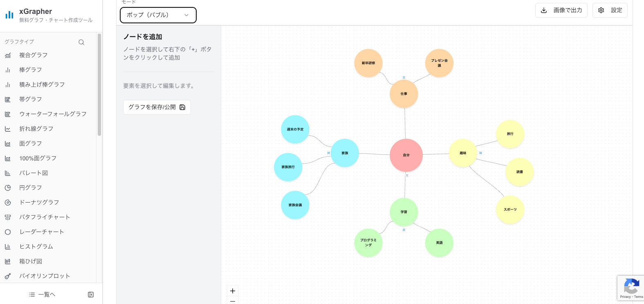Select the pink 自分 center node

(406, 155)
